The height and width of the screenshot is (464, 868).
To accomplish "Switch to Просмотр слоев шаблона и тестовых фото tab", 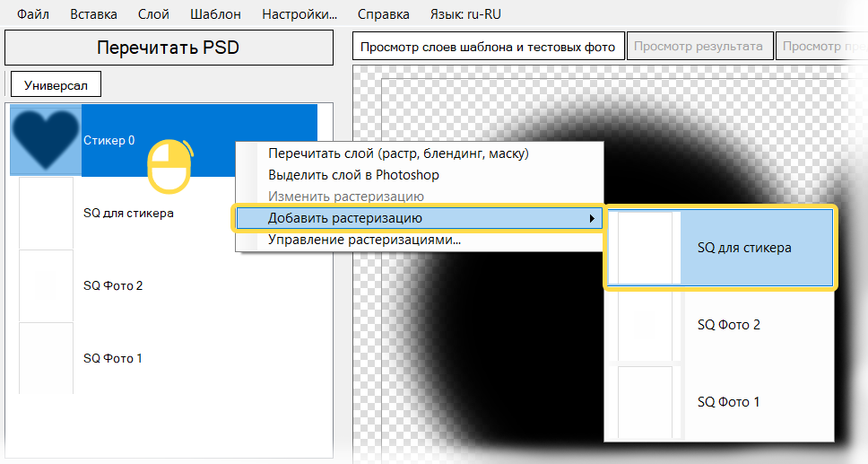I will pos(488,47).
